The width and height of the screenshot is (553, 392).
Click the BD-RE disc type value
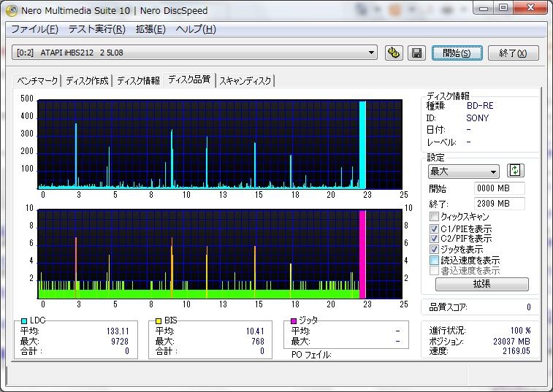pos(480,105)
